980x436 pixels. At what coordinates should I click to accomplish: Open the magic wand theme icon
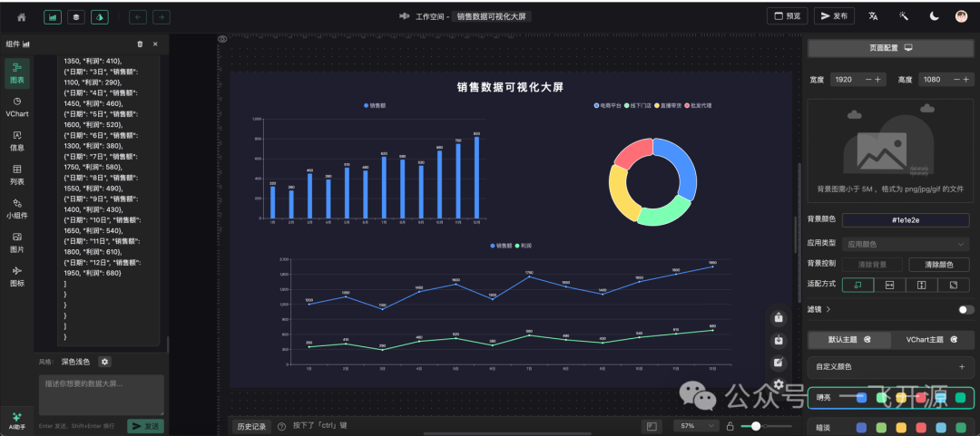pos(903,16)
